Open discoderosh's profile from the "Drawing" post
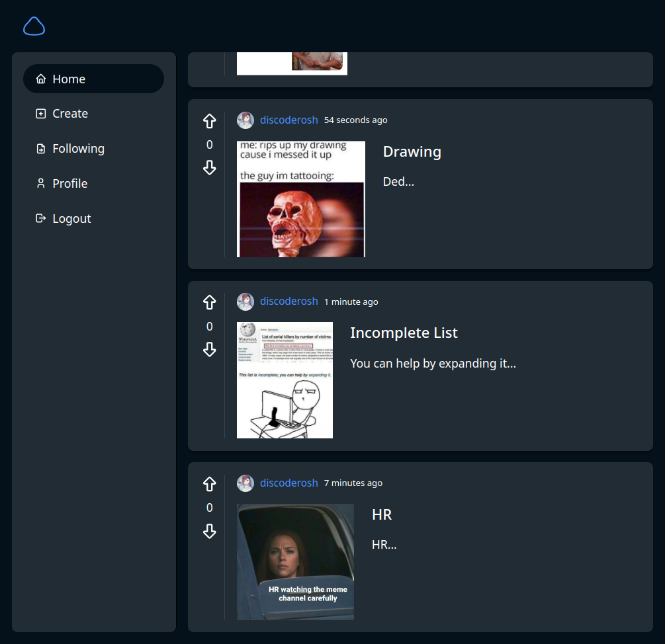 tap(288, 120)
